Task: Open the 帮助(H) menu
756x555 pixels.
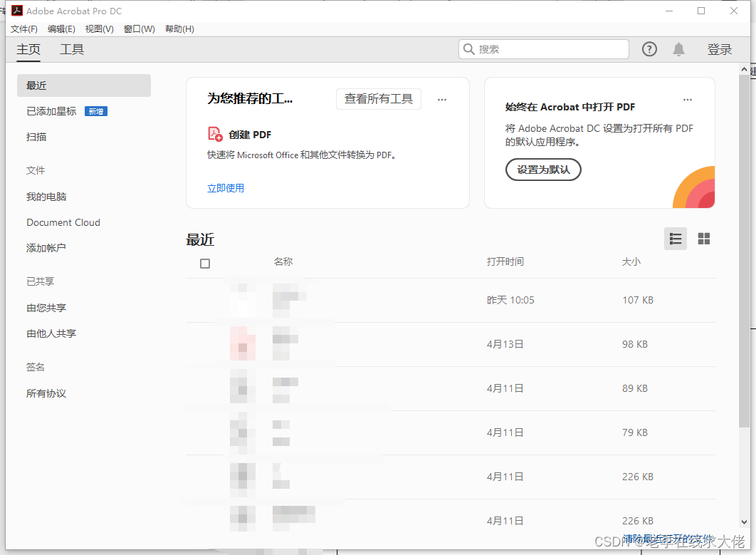Action: [179, 29]
